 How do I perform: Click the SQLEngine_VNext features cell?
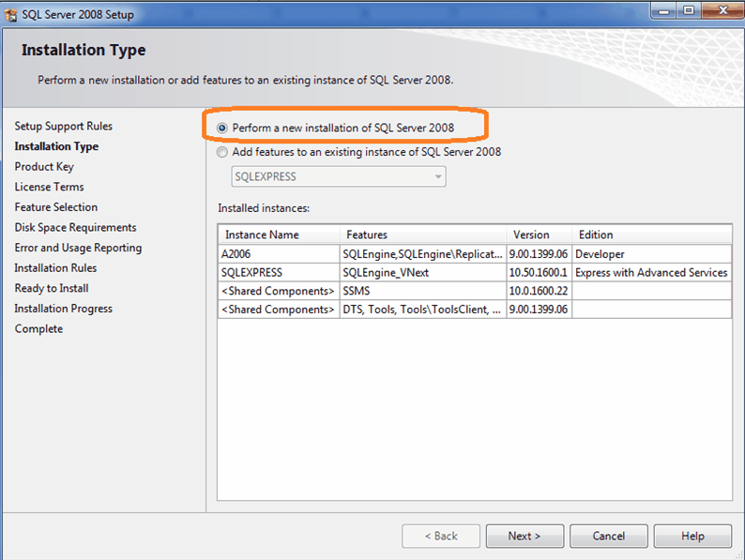[423, 273]
